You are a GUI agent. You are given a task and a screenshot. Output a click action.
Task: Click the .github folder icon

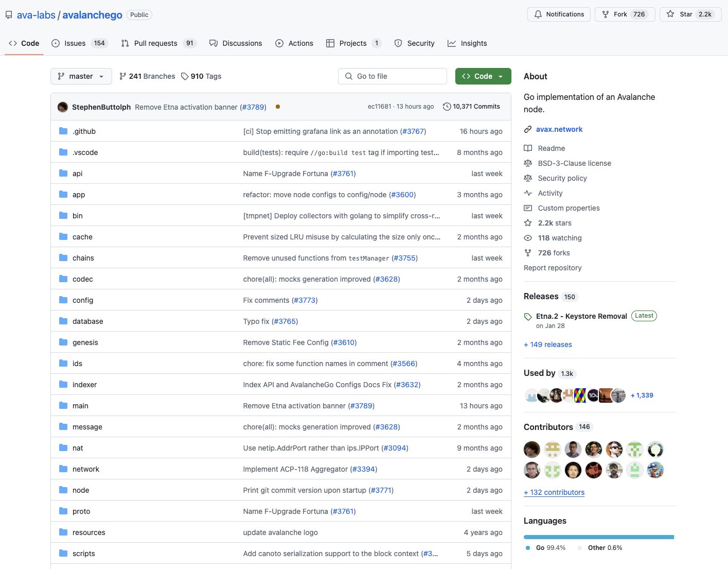click(63, 131)
